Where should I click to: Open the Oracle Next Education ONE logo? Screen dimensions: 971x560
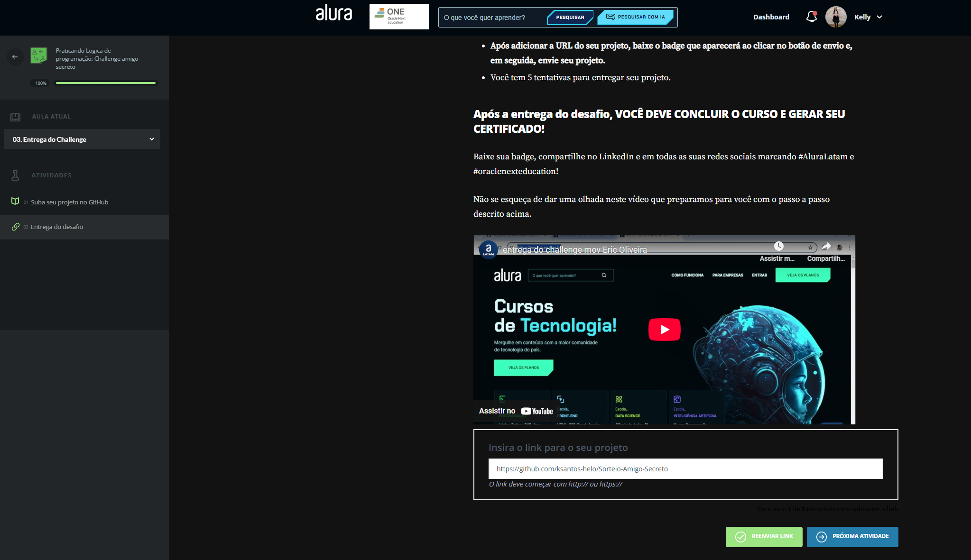coord(399,17)
